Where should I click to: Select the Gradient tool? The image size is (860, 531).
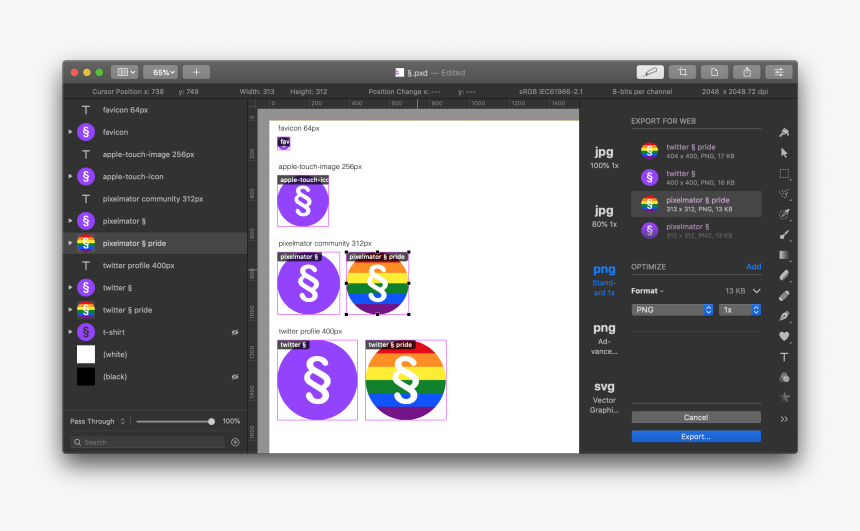[x=784, y=255]
